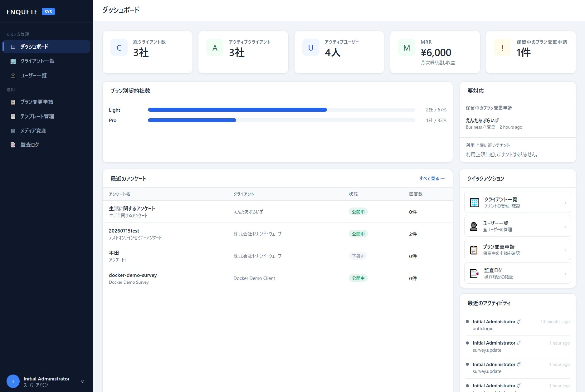Open ユーザー一覧 quick action card

(x=518, y=226)
